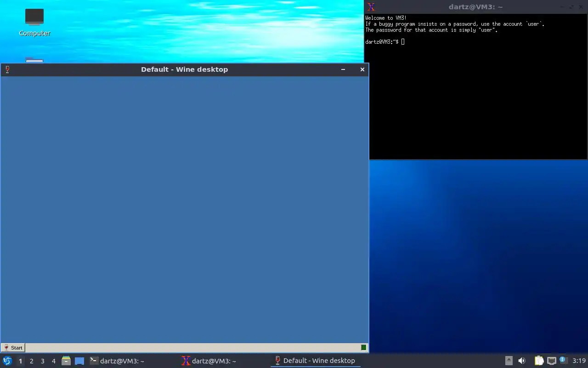
Task: Click the show desktop panel icon
Action: pos(79,361)
